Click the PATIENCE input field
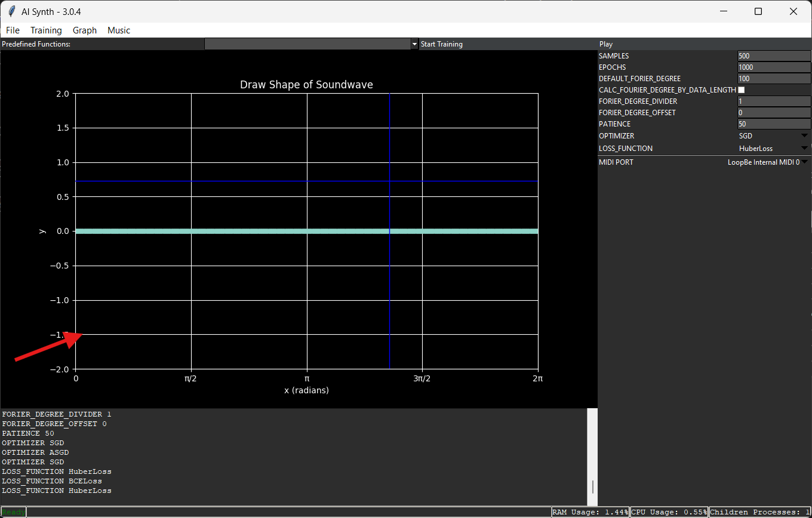812x518 pixels. click(x=774, y=124)
